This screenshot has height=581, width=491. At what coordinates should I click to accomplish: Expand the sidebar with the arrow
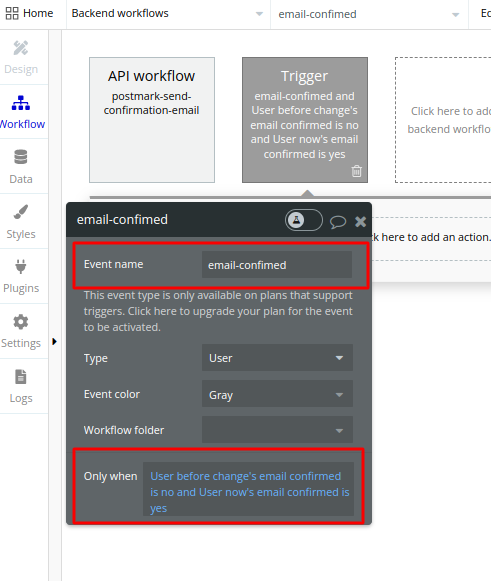click(54, 341)
